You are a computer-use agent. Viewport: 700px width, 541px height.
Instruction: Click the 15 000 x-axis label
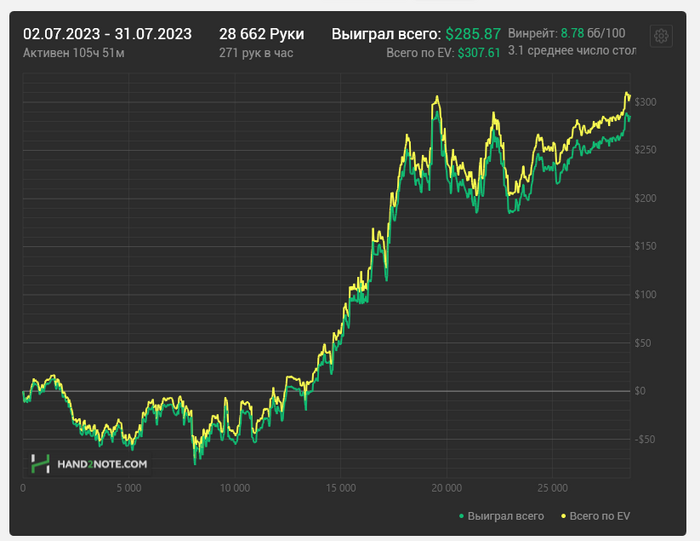pos(341,488)
